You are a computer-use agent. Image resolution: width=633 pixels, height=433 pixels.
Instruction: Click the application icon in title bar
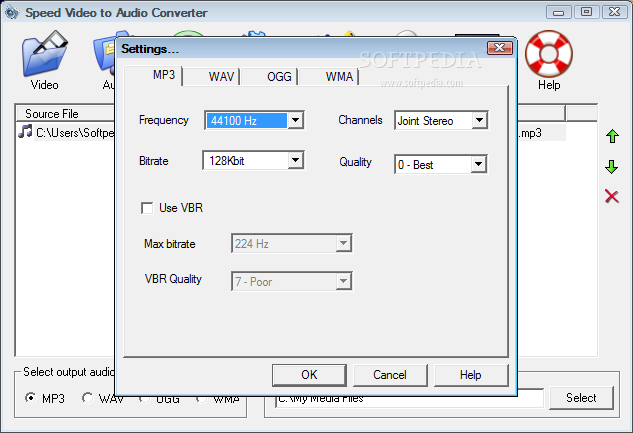tap(12, 12)
